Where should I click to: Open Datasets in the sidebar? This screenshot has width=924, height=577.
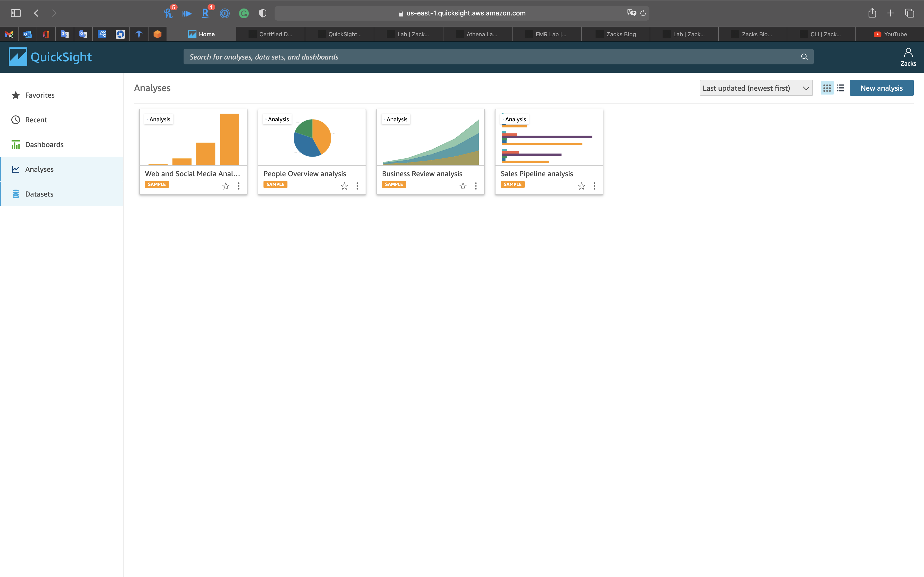pos(39,194)
